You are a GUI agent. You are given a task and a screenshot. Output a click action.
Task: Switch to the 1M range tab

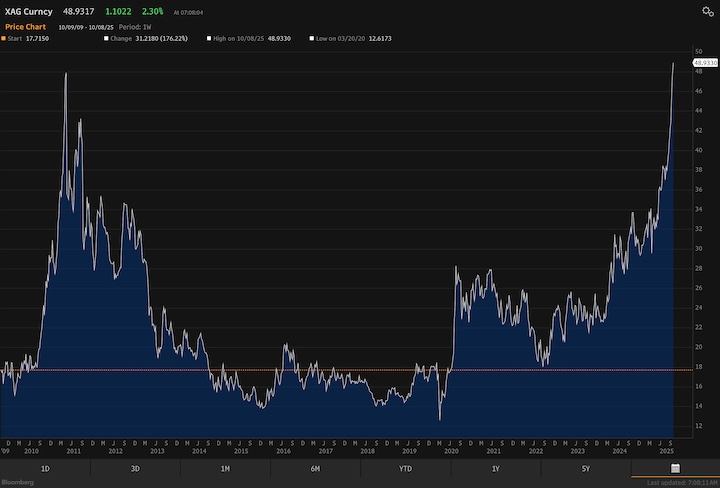(x=225, y=467)
